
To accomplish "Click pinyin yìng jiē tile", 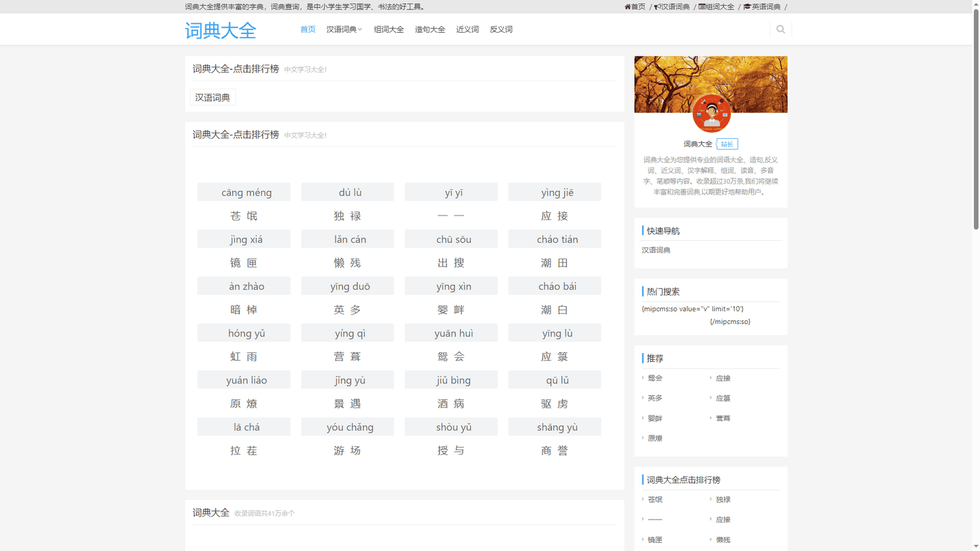I will click(555, 192).
